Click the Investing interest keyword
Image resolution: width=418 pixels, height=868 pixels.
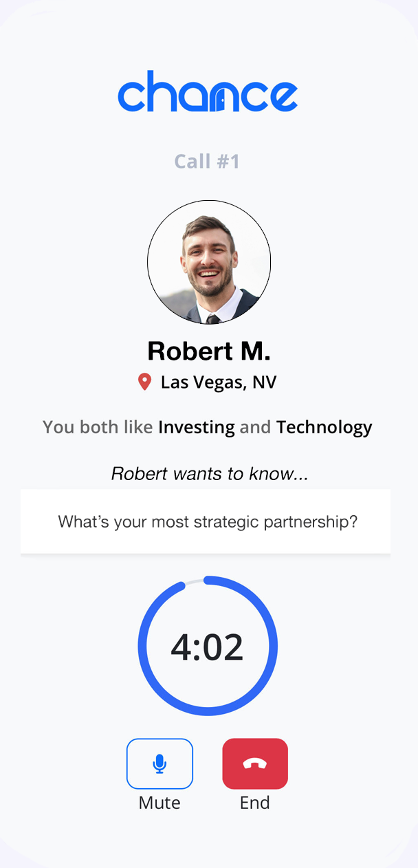pos(197,427)
